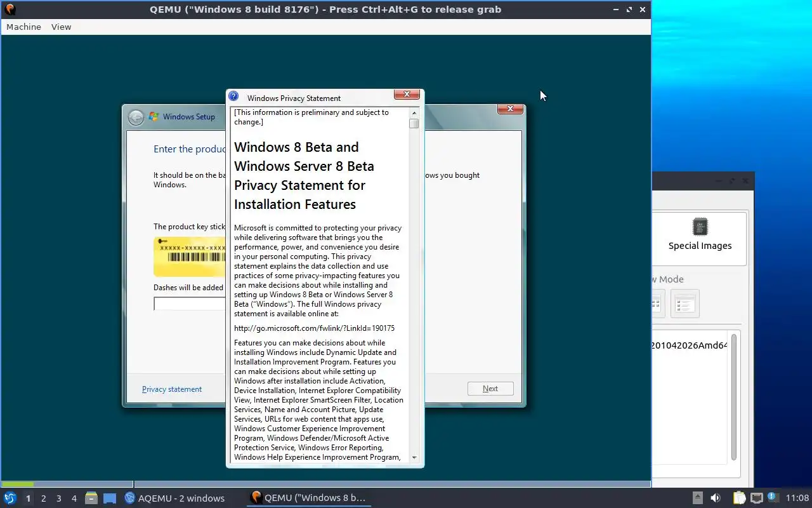This screenshot has height=508, width=812.
Task: Open the Privacy statement link
Action: pyautogui.click(x=172, y=389)
